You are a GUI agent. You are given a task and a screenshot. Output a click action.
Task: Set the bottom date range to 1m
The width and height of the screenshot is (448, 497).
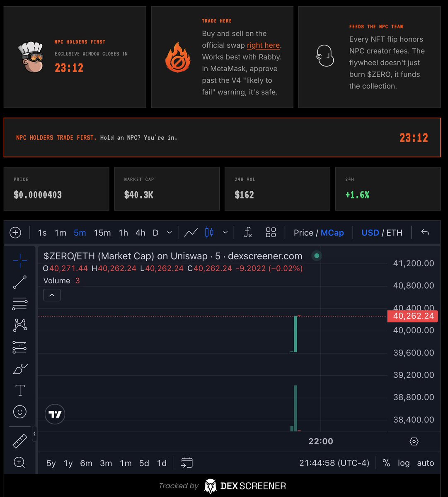(x=126, y=463)
